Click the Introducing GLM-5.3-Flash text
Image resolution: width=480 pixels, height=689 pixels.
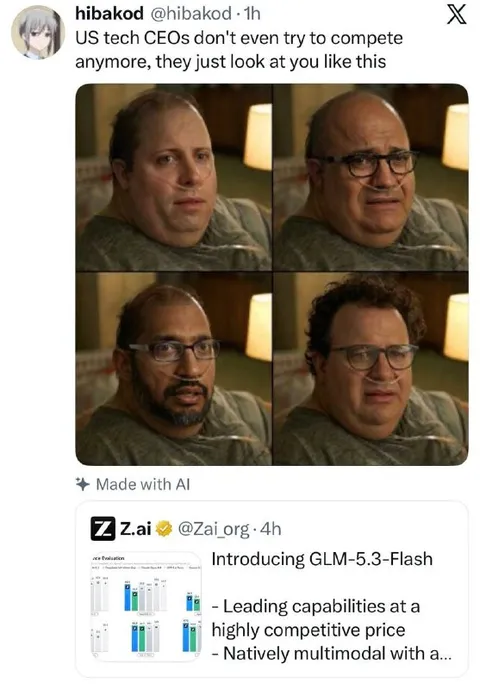click(322, 559)
